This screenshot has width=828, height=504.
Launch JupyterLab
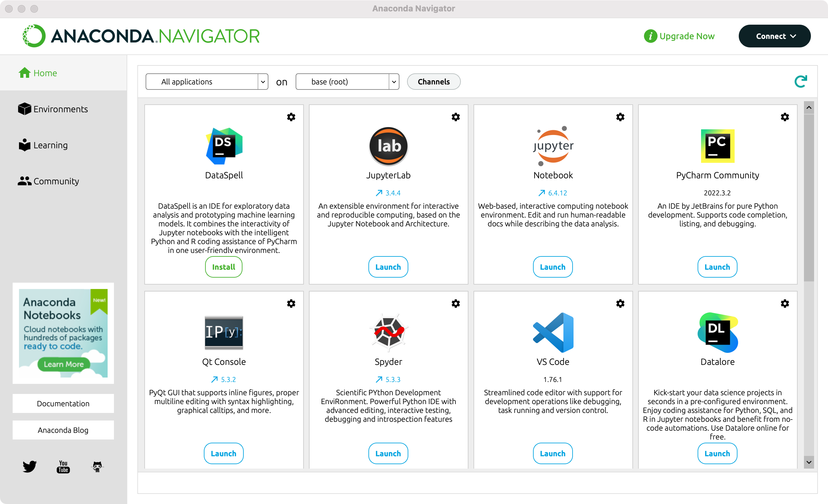[388, 267]
